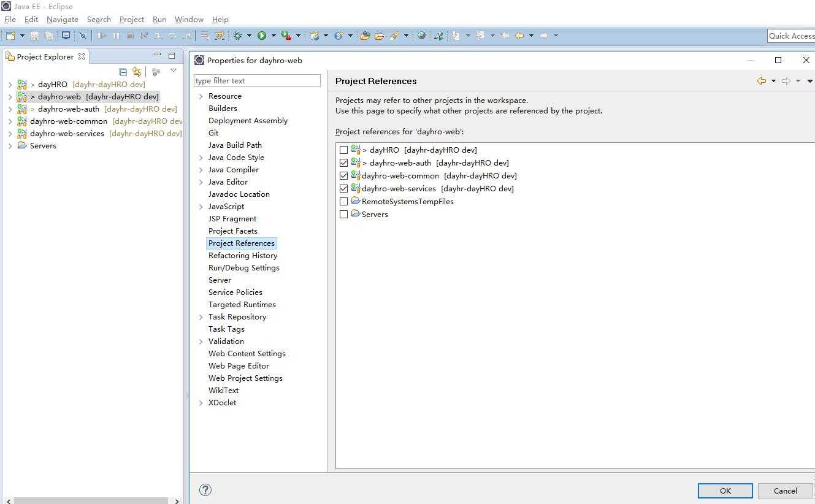Select Web Project Settings page
815x504 pixels.
pos(245,378)
